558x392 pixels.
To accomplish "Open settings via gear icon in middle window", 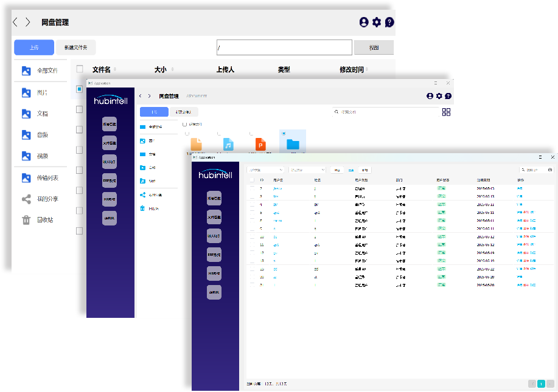I will (x=439, y=96).
